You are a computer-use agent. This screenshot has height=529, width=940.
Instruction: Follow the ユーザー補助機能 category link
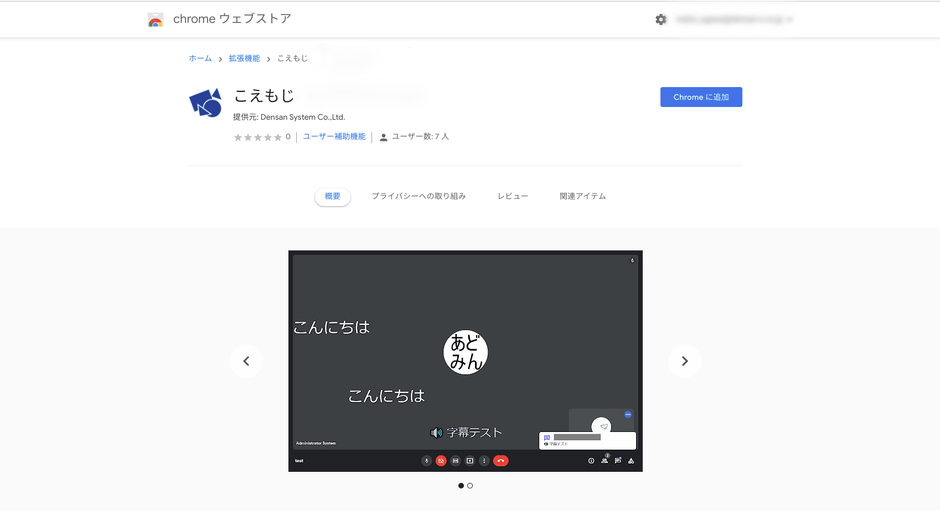(x=334, y=137)
